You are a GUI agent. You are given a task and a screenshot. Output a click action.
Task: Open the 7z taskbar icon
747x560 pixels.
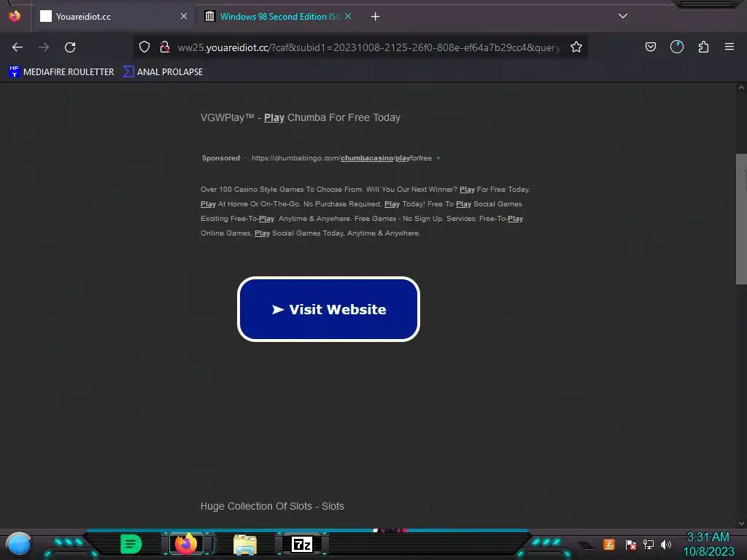tap(301, 544)
